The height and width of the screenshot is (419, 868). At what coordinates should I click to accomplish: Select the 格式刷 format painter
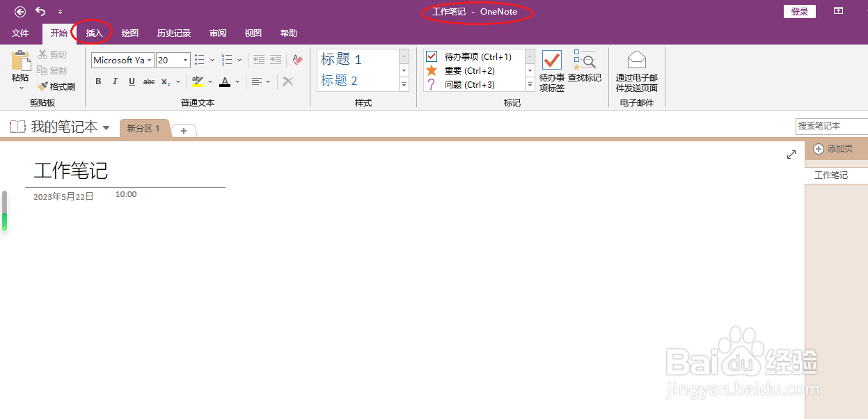click(x=56, y=86)
